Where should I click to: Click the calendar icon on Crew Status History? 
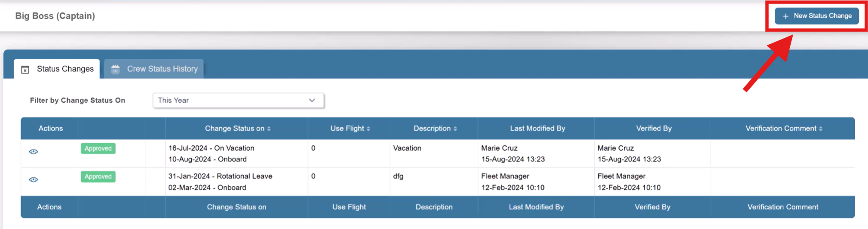pos(115,69)
